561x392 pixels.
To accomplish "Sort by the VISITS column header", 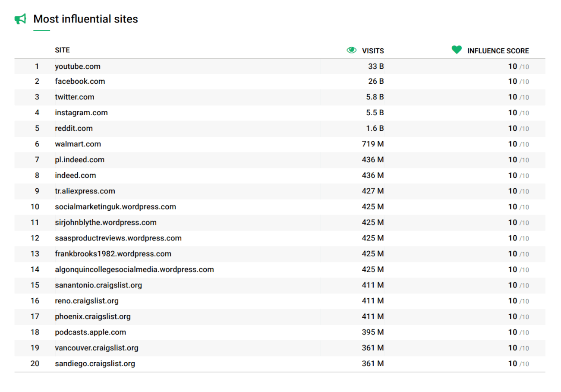I will click(x=373, y=51).
